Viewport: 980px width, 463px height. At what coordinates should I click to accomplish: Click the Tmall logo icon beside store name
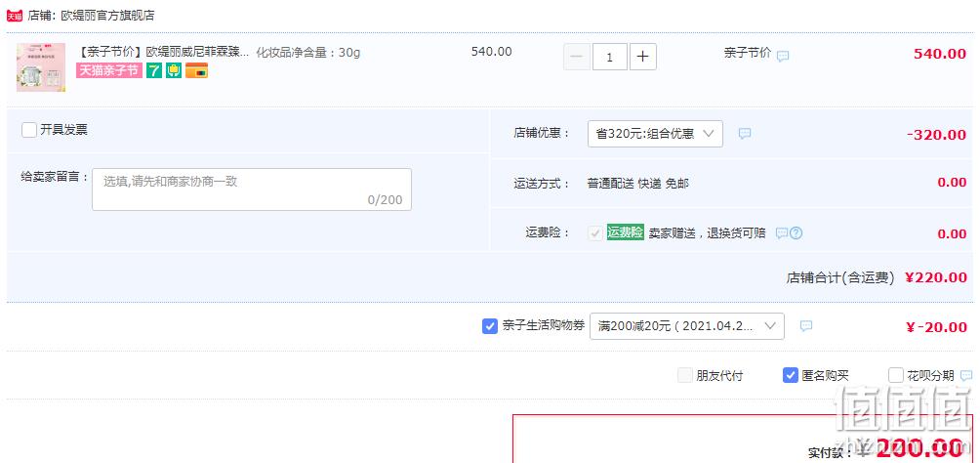coord(15,16)
